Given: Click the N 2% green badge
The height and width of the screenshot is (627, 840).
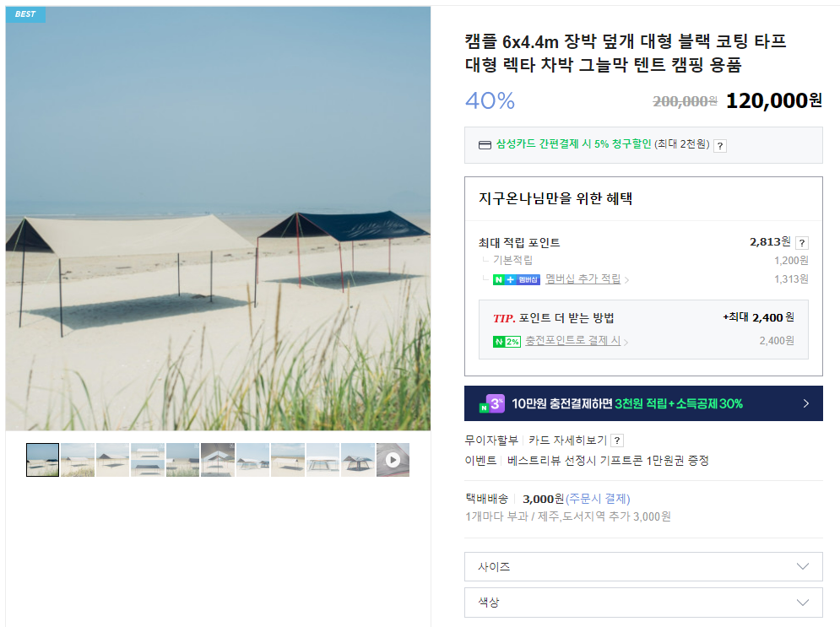Looking at the screenshot, I should [x=507, y=341].
